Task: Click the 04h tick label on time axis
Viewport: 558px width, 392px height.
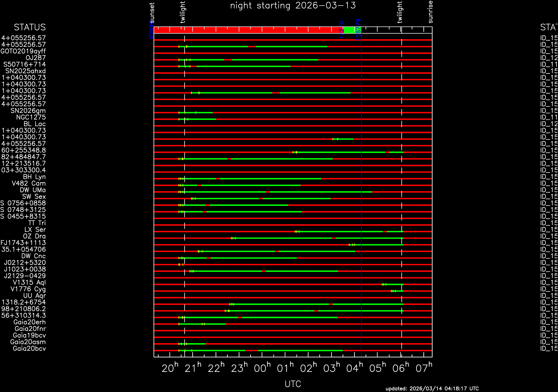Action: (354, 368)
